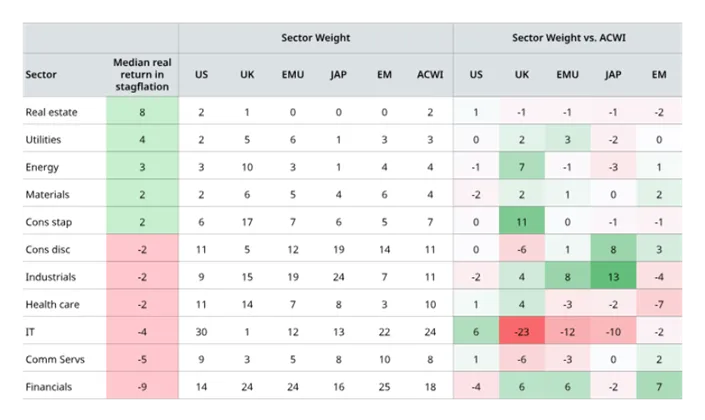The height and width of the screenshot is (420, 705).
Task: Click the dark red -23 cell
Action: pos(521,332)
